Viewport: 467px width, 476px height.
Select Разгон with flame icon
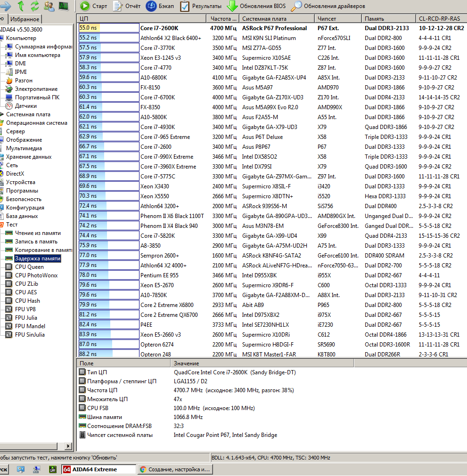20,81
